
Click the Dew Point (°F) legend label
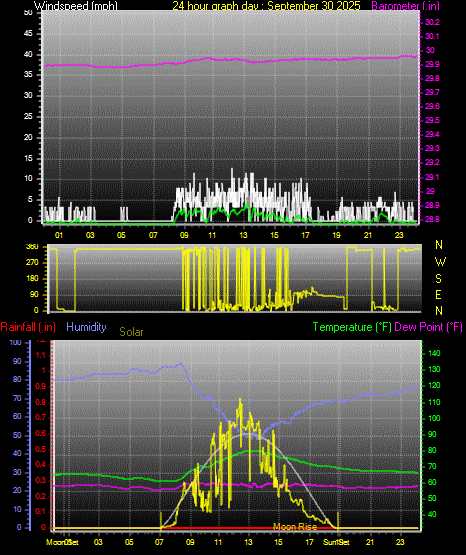(428, 327)
